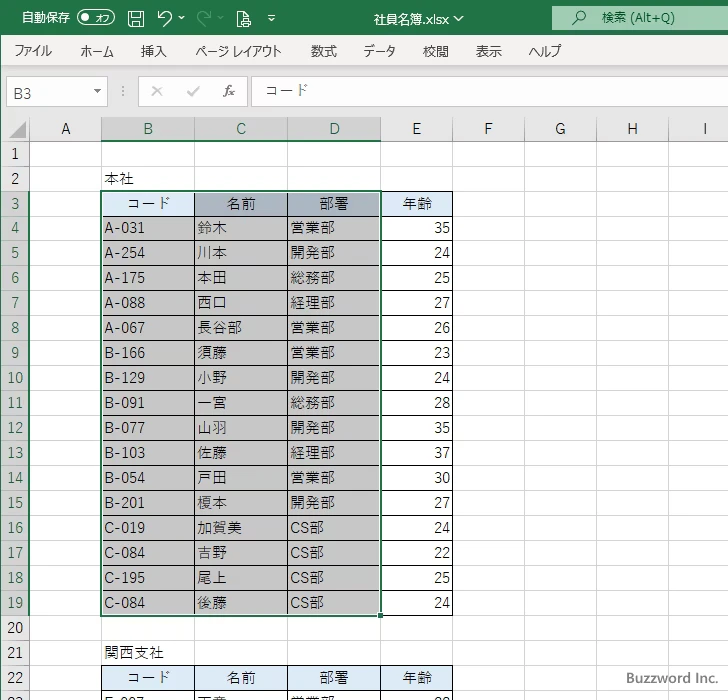Click cell 長谷部
Image resolution: width=728 pixels, height=700 pixels.
click(x=241, y=328)
